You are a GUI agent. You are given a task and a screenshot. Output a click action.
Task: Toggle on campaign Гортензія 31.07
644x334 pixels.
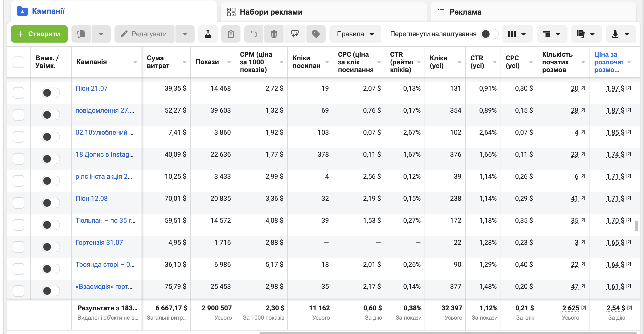pos(51,247)
